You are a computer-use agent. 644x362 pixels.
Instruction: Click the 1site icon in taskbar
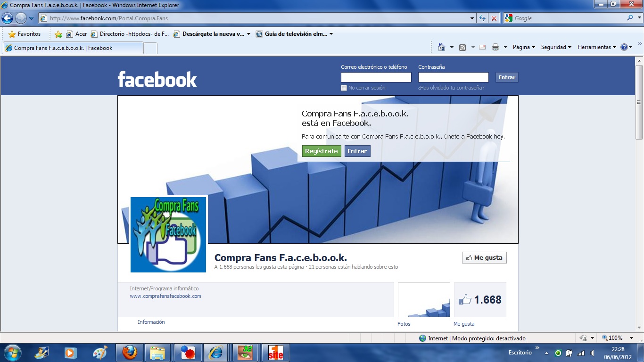click(276, 353)
